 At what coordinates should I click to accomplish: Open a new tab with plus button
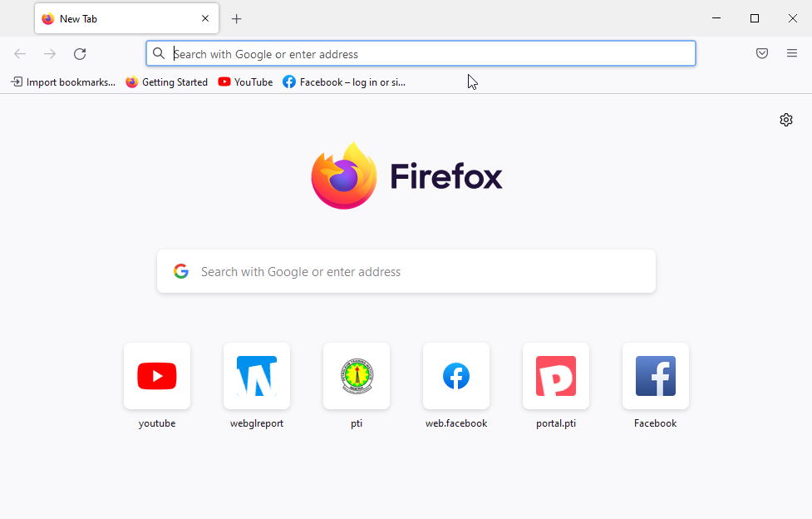[x=236, y=19]
